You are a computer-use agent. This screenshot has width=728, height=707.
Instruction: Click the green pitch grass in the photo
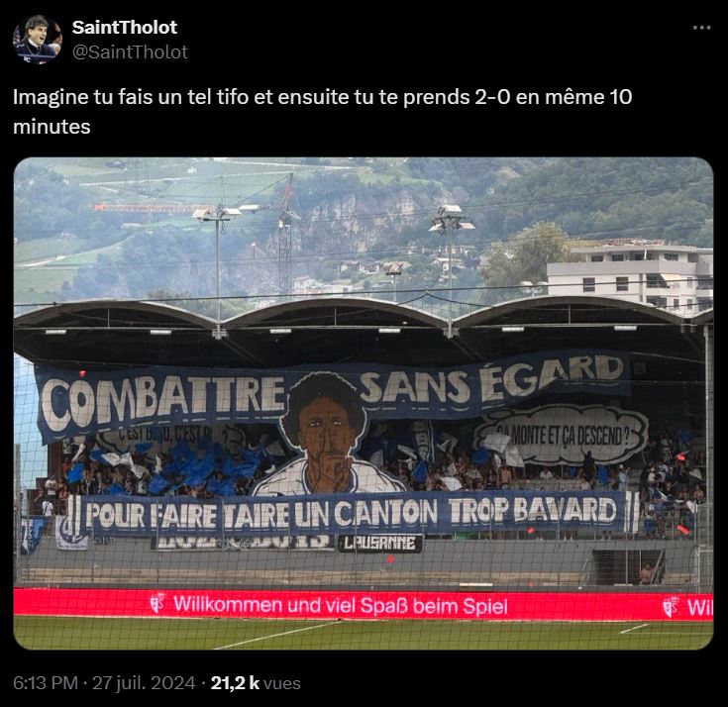point(364,634)
